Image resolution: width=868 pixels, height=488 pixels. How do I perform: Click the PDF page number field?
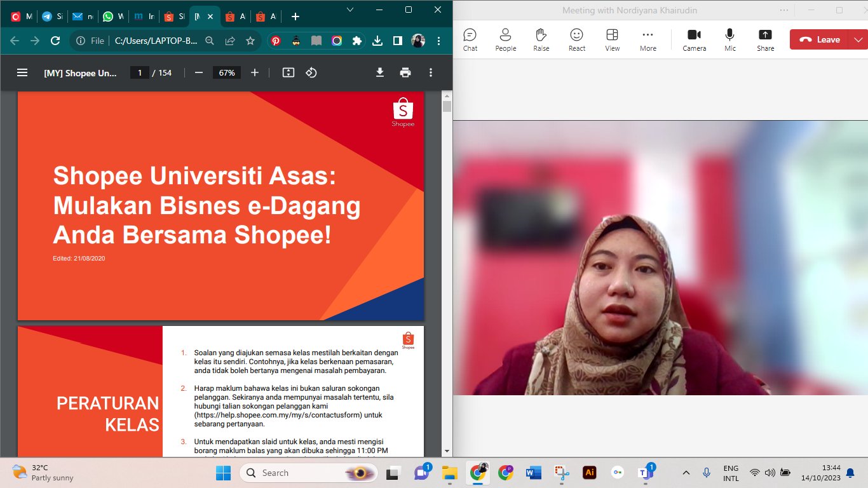point(139,72)
